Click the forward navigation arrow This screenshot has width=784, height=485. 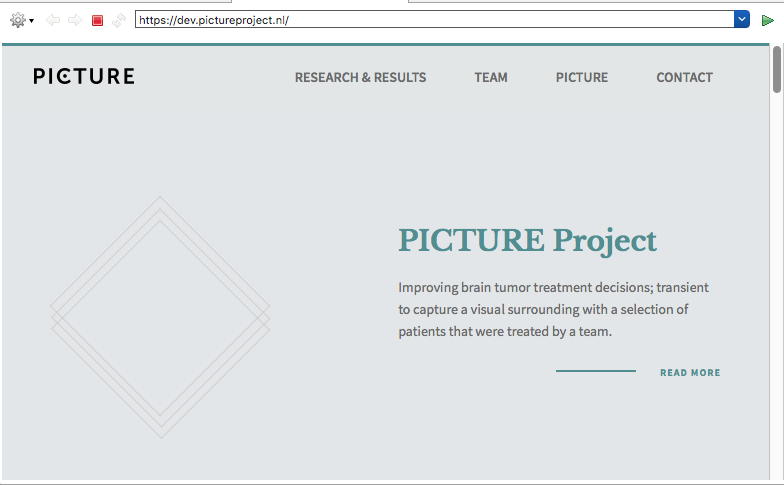[75, 20]
